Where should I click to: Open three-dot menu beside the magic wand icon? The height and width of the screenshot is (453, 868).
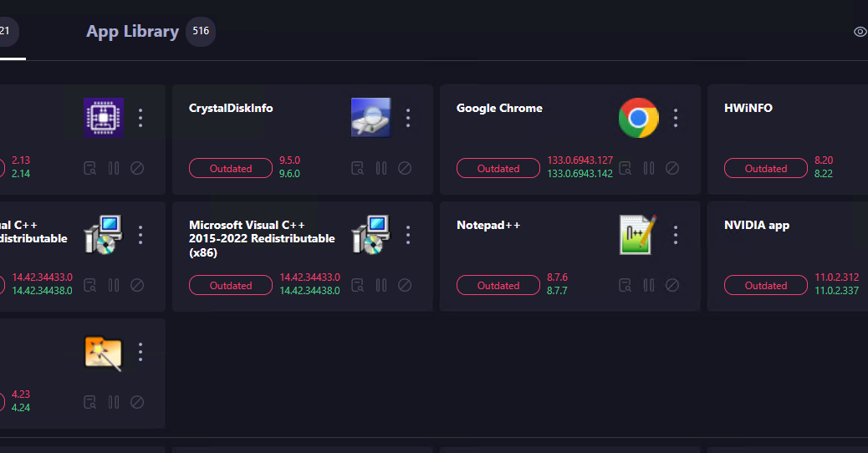pos(140,352)
